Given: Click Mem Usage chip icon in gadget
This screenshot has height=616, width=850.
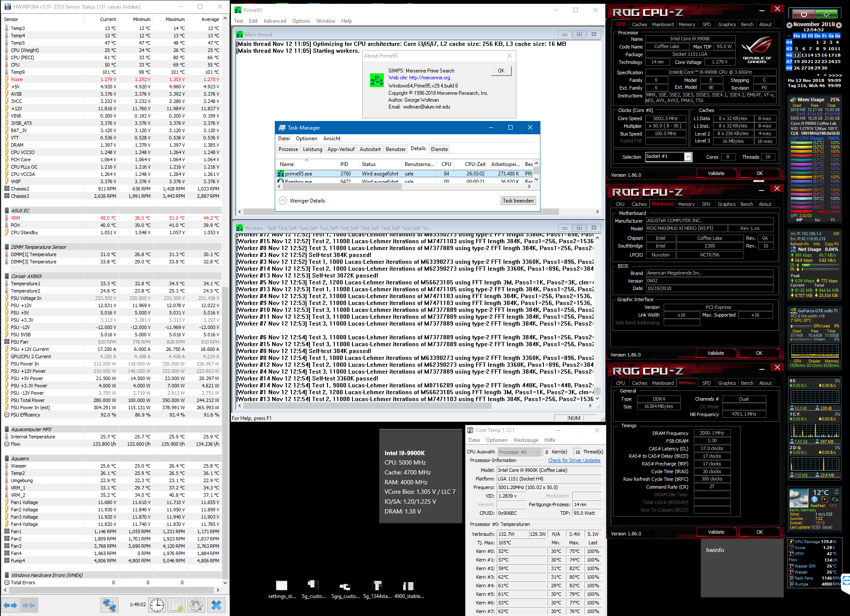Looking at the screenshot, I should tap(793, 100).
